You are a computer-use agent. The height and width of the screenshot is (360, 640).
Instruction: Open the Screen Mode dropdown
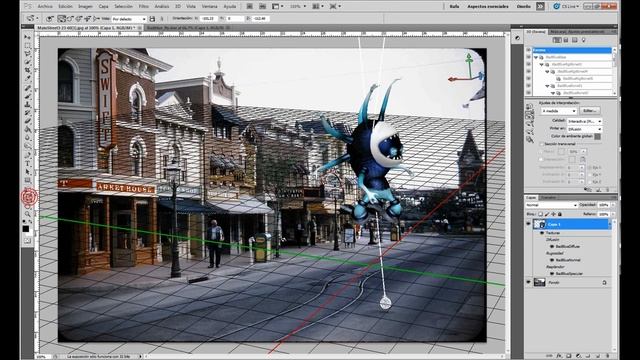[336, 7]
